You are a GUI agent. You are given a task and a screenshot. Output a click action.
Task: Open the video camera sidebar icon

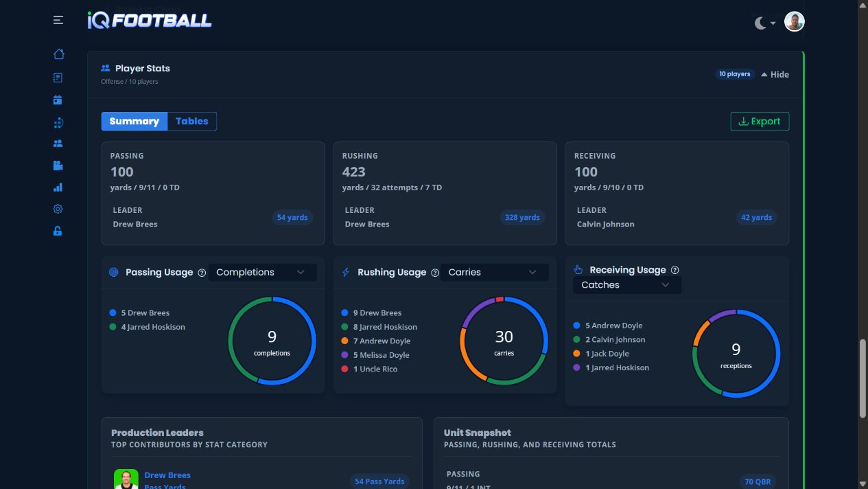coord(58,166)
